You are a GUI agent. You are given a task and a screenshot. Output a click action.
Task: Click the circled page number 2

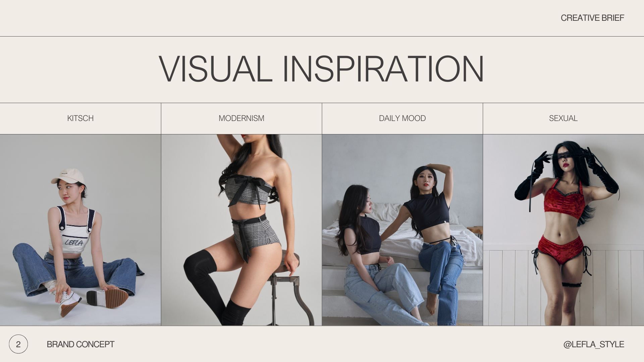click(x=18, y=344)
